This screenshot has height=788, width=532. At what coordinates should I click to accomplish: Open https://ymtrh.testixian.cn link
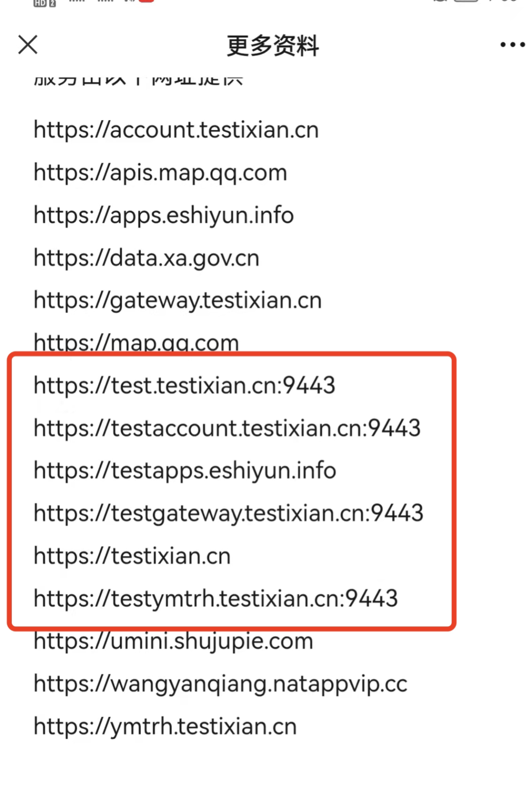click(x=165, y=727)
